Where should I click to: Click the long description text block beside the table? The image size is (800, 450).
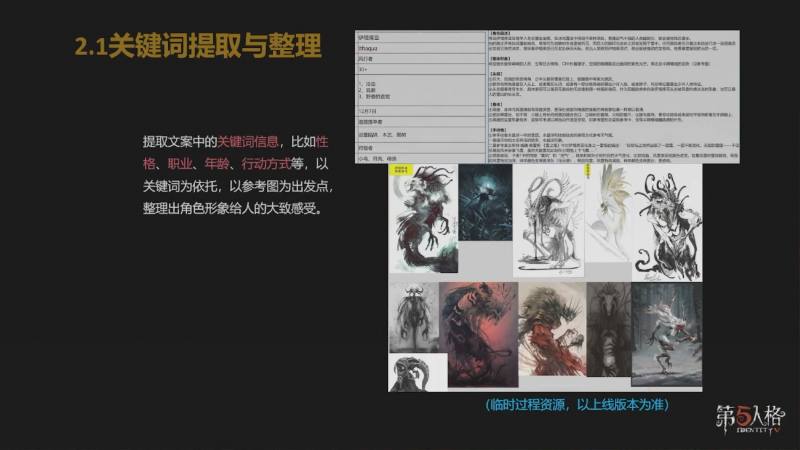tap(613, 97)
